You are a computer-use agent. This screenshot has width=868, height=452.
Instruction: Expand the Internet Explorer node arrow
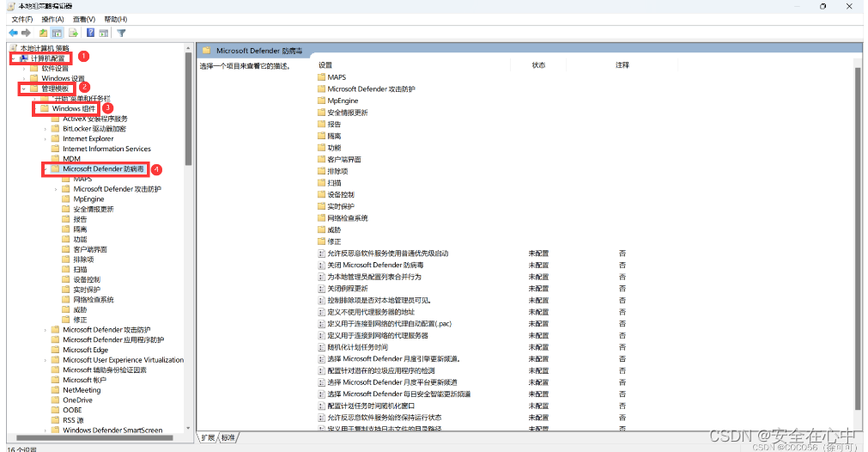pos(46,138)
